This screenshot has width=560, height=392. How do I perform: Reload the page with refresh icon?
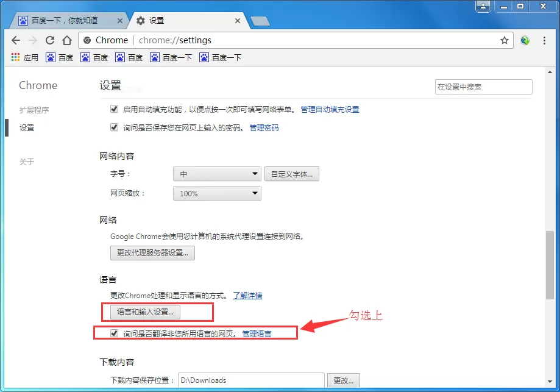tap(50, 40)
